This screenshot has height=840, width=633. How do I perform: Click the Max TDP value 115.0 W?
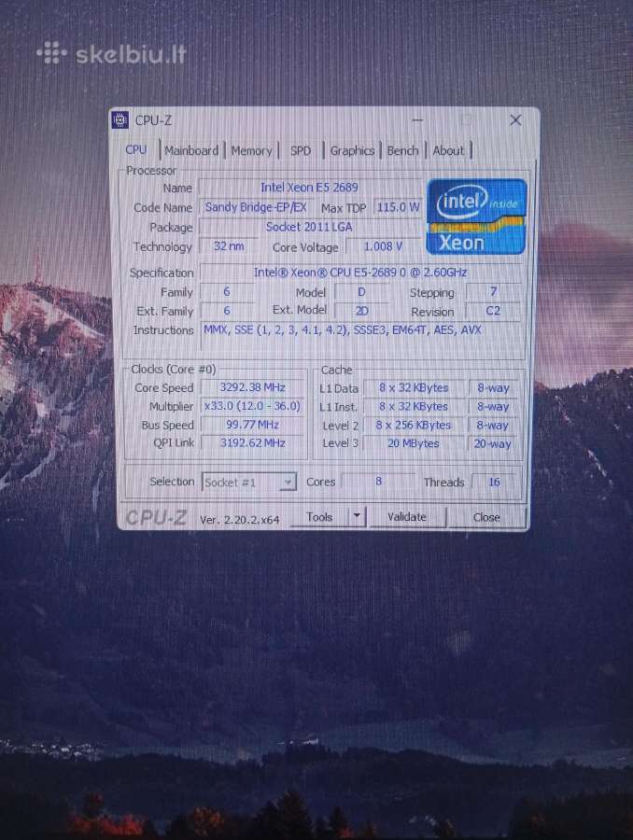(398, 207)
